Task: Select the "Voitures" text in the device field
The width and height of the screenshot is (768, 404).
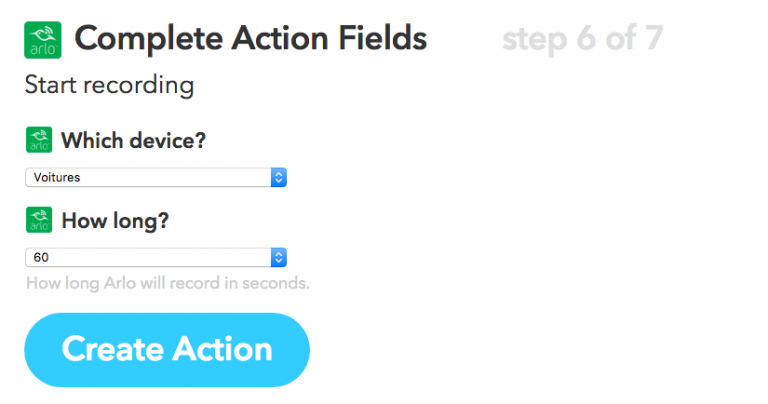Action: click(x=57, y=177)
